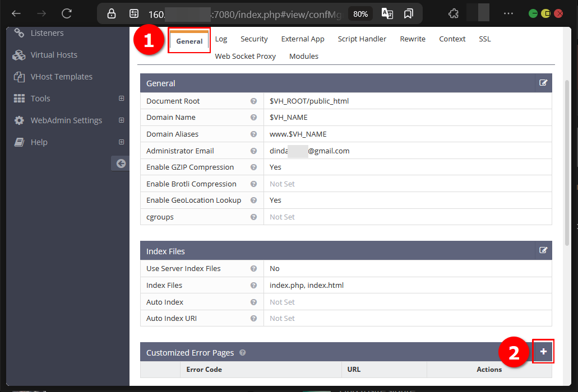578x392 pixels.
Task: Switch to the Security tab
Action: (x=254, y=39)
